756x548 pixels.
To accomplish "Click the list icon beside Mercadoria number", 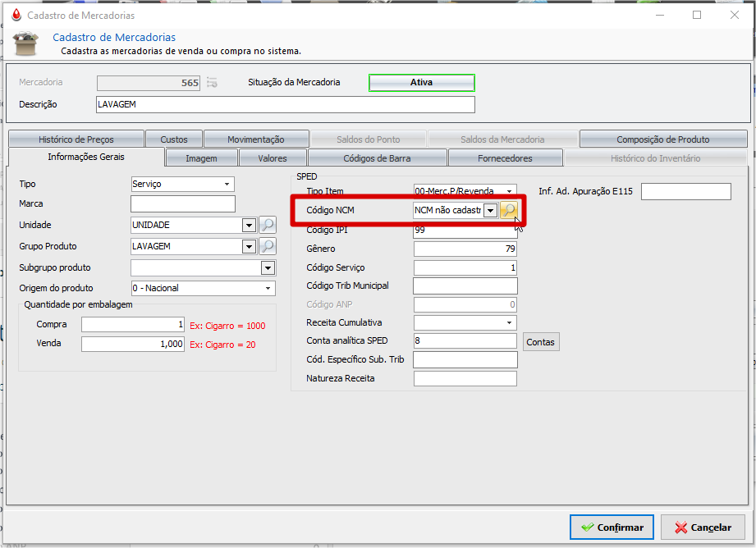I will point(212,82).
